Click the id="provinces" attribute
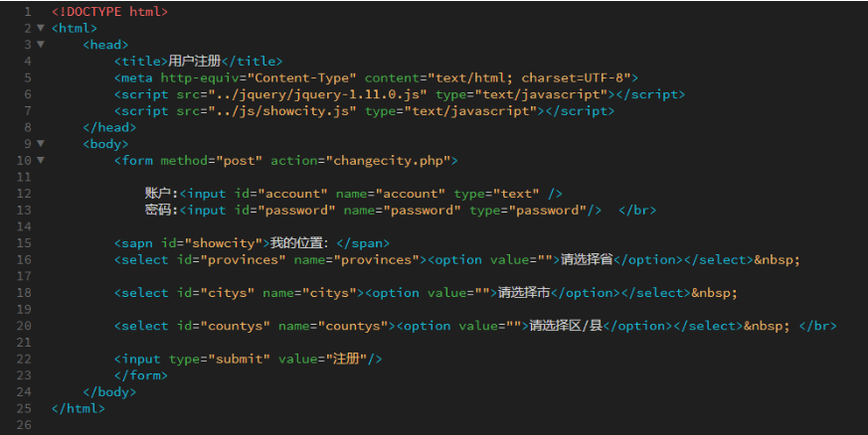 232,260
